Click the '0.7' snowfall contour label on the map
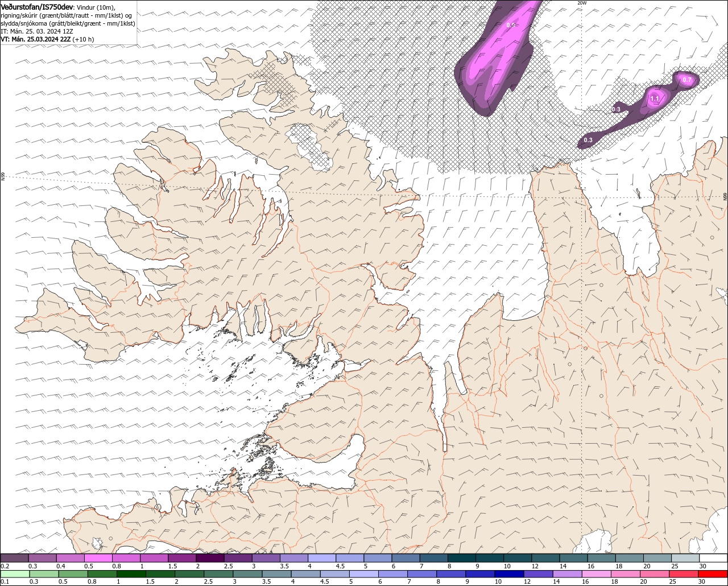 coord(686,80)
